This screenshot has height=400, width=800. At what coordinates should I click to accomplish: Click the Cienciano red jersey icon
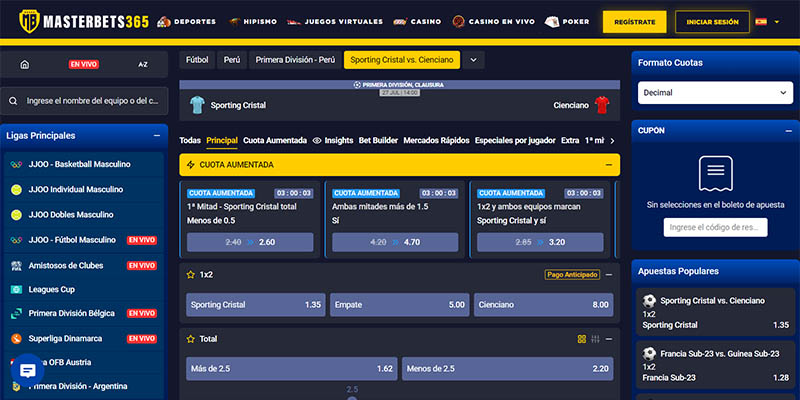pyautogui.click(x=602, y=105)
